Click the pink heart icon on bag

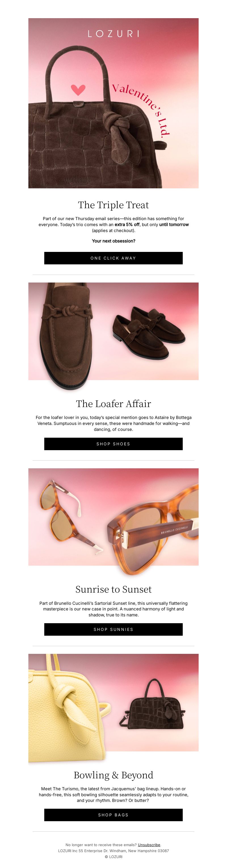pos(78,90)
